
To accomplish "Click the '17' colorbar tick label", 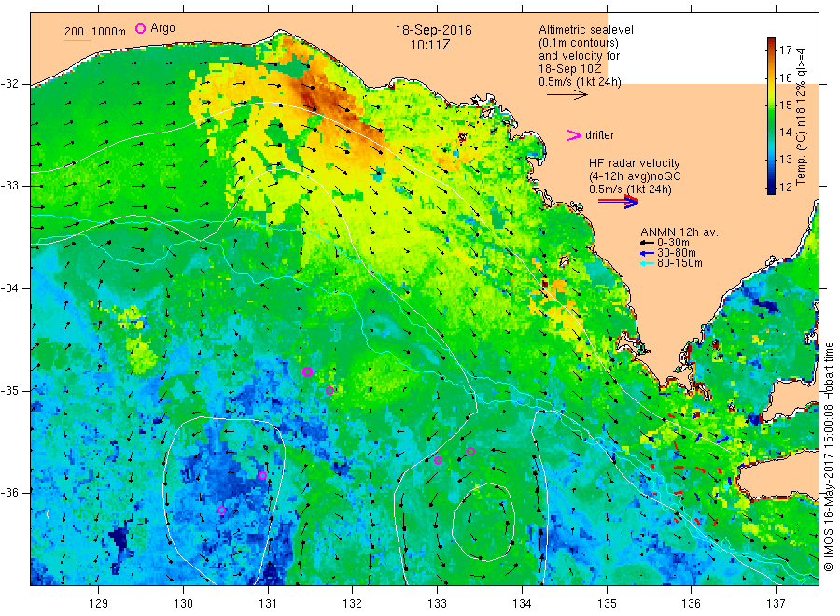I will point(785,50).
